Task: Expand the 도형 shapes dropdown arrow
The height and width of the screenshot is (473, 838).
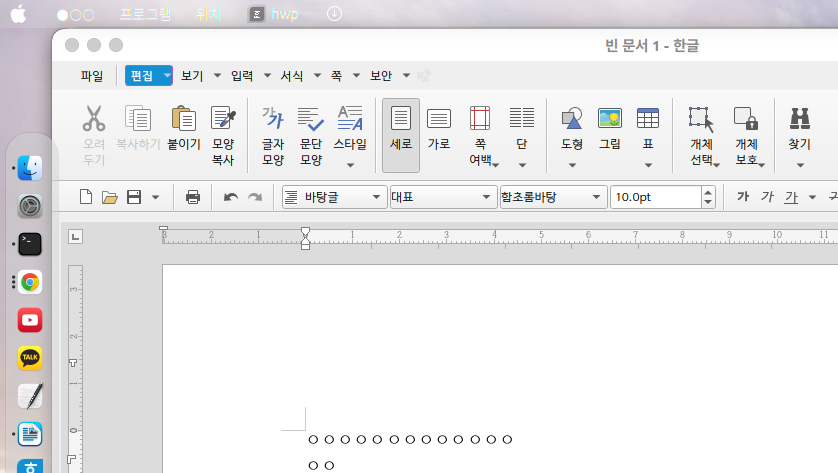Action: coord(572,165)
